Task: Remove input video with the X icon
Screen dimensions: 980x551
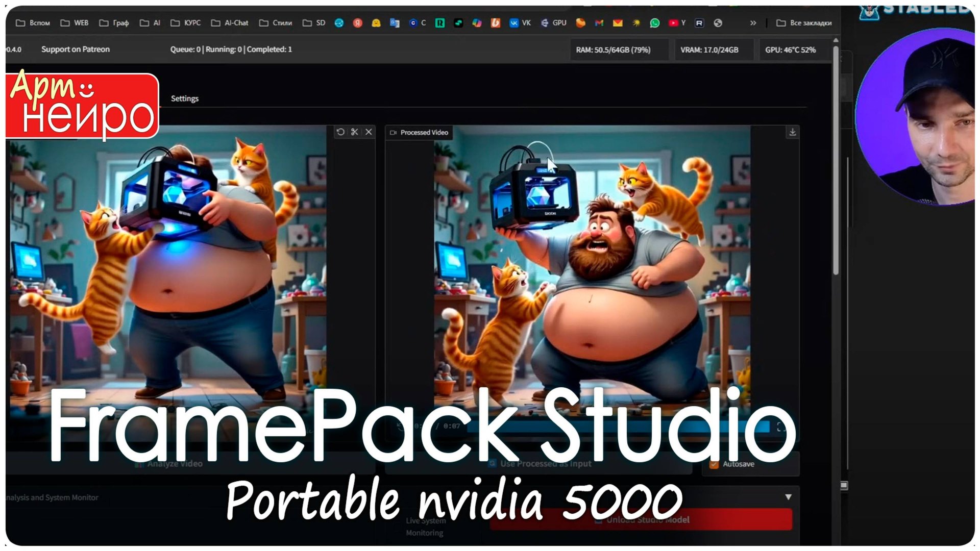Action: (x=369, y=132)
